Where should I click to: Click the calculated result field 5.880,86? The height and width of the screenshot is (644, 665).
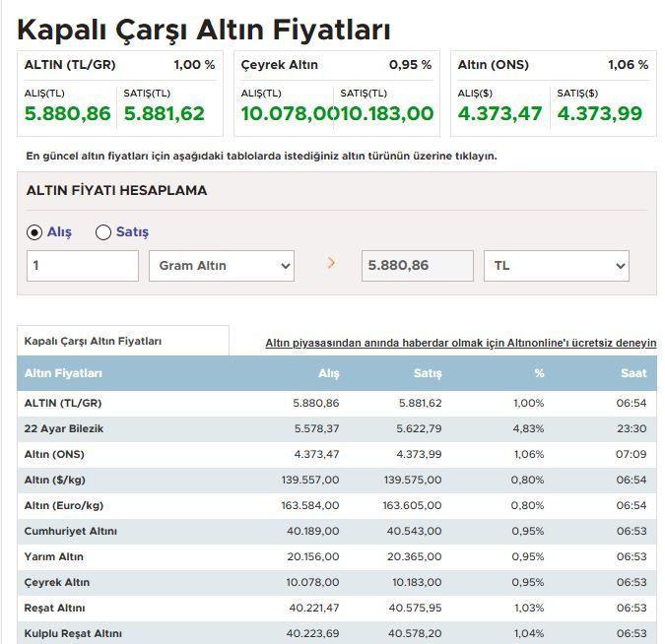pos(417,266)
